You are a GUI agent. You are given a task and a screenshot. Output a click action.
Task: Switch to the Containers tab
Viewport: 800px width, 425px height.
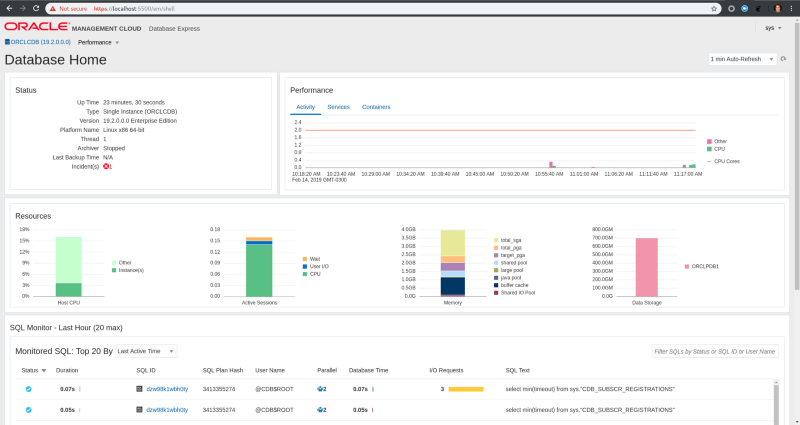point(376,107)
